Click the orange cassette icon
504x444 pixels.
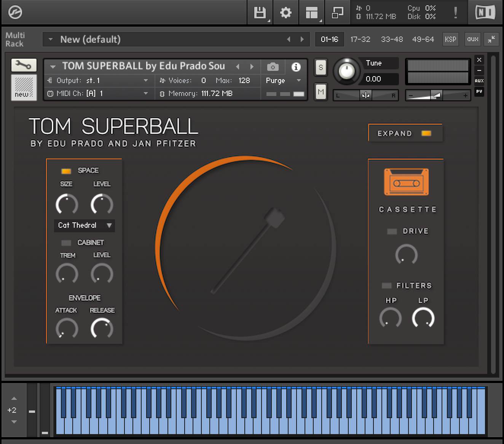[x=406, y=182]
